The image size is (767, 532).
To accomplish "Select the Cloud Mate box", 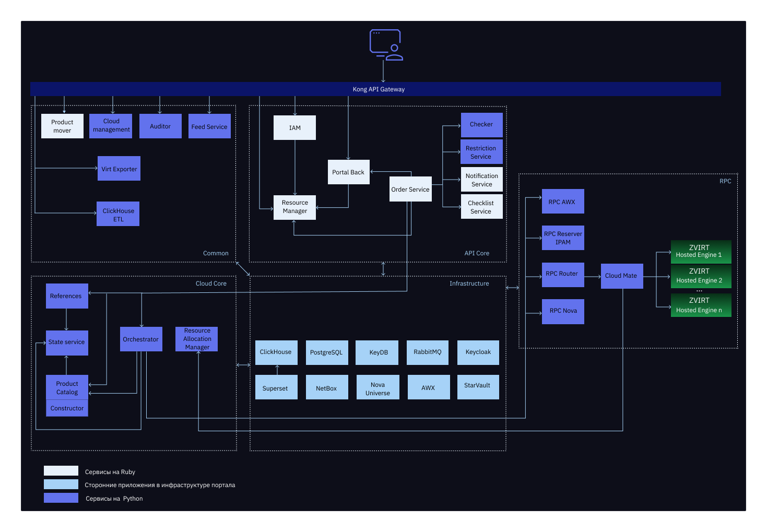I will point(622,276).
